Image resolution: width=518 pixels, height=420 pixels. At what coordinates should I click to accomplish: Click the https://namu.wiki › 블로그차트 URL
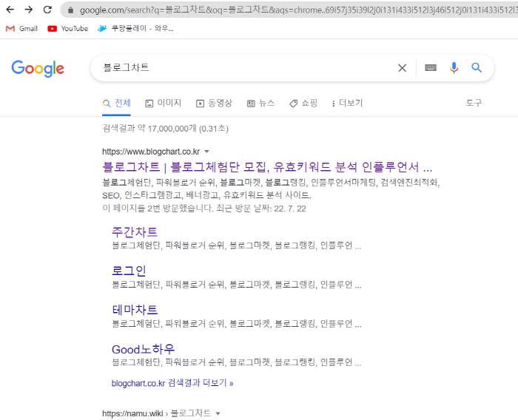pos(157,413)
